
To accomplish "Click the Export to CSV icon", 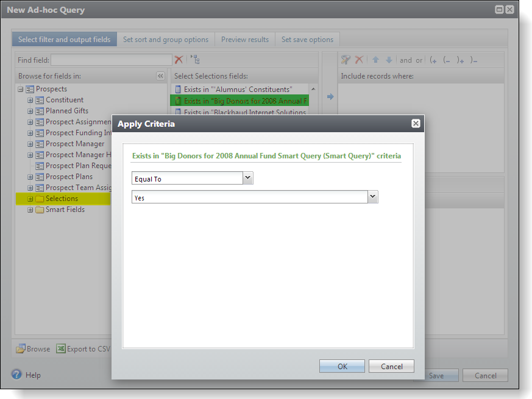I will 61,349.
